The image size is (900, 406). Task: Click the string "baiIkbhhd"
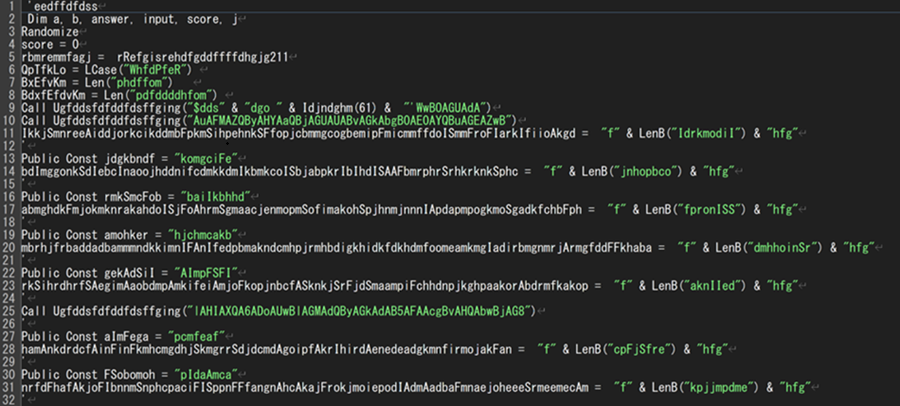click(215, 197)
